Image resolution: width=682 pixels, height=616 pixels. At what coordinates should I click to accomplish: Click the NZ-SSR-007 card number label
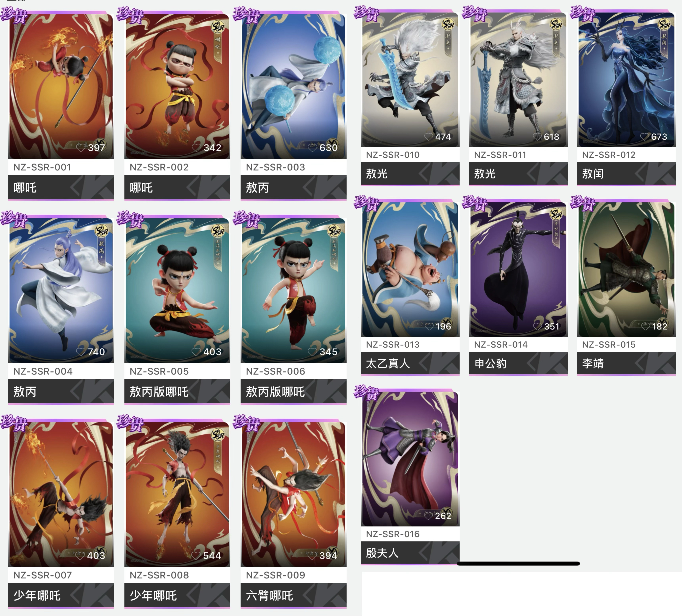click(43, 575)
